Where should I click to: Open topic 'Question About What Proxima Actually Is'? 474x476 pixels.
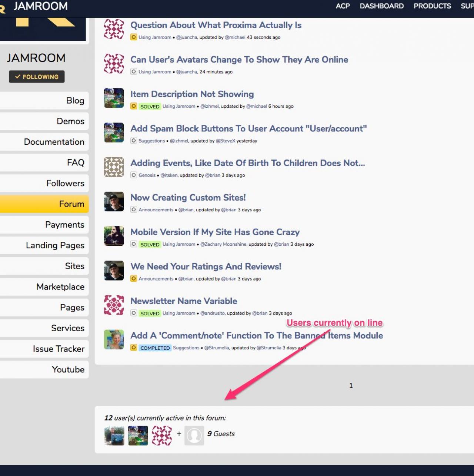click(216, 25)
